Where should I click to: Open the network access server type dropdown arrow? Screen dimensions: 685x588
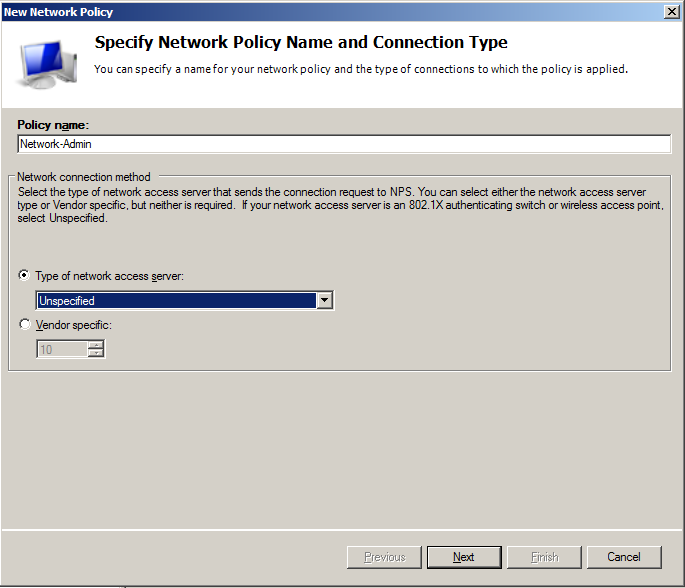click(324, 300)
